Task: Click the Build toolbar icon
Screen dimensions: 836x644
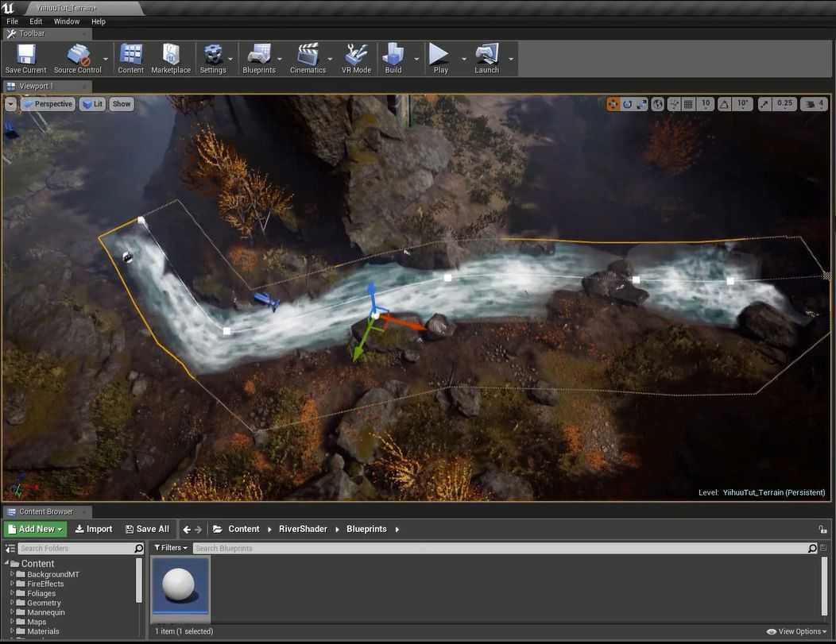Action: pyautogui.click(x=393, y=59)
